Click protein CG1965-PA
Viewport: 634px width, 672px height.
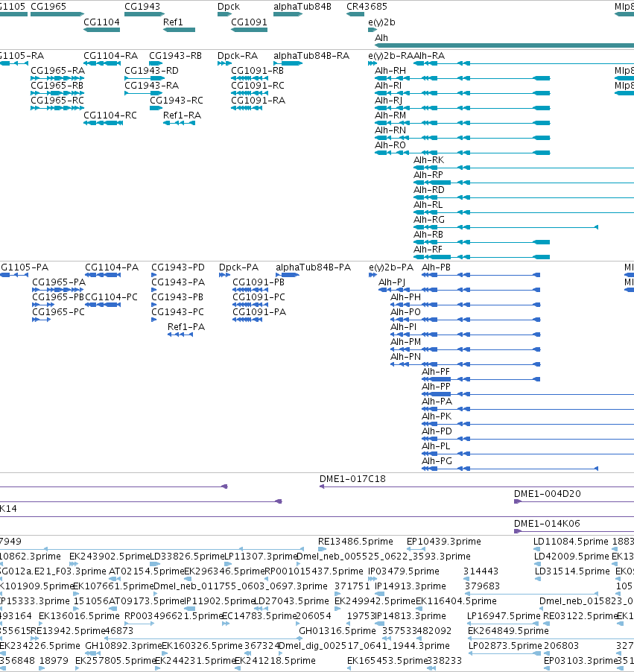click(x=57, y=290)
